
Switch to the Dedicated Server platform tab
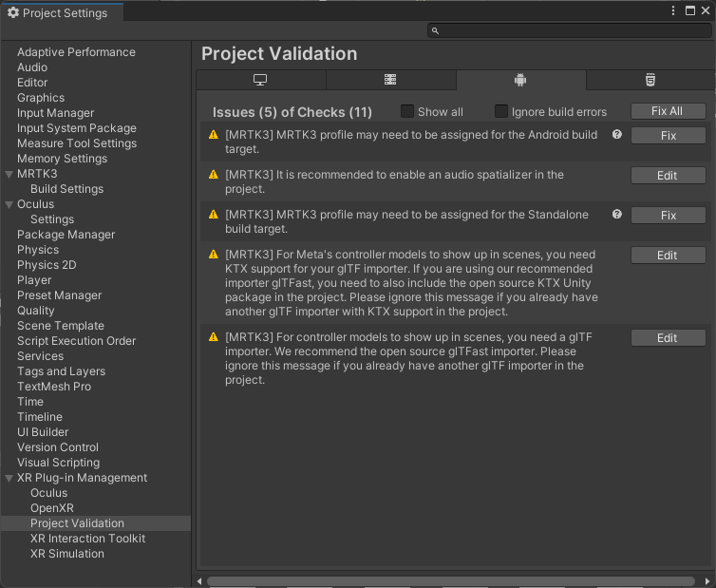tap(390, 80)
